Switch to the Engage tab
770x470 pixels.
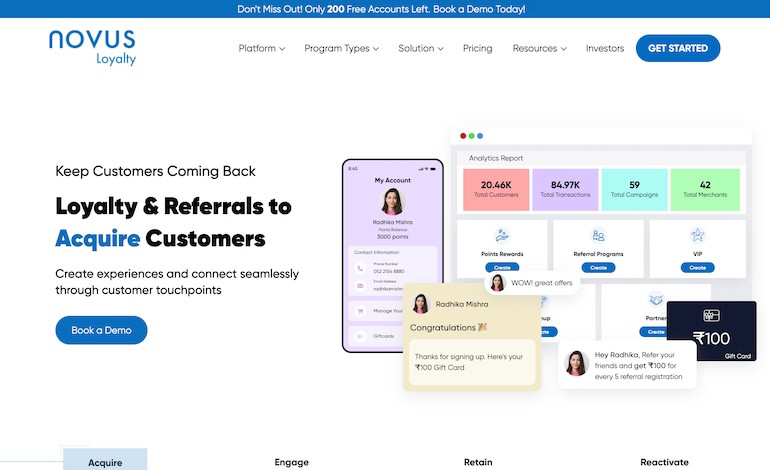[x=291, y=462]
